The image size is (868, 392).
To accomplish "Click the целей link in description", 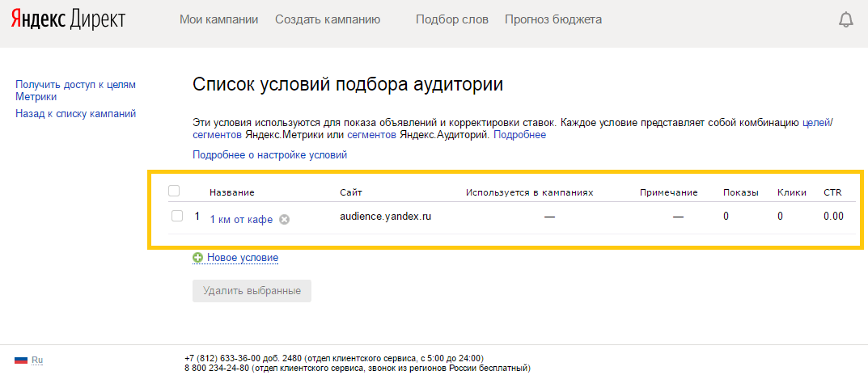I will [816, 123].
